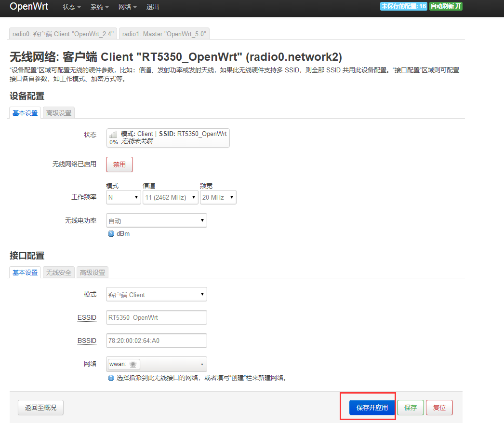Click the 工作频率 label
The width and height of the screenshot is (504, 423).
click(x=84, y=197)
